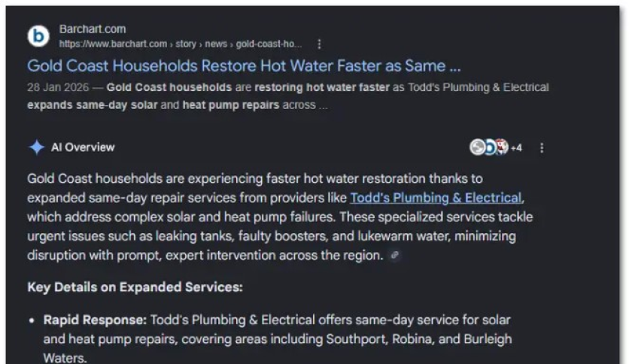This screenshot has width=629, height=364.
Task: Open the AI Overview three-dot options menu
Action: click(x=542, y=147)
